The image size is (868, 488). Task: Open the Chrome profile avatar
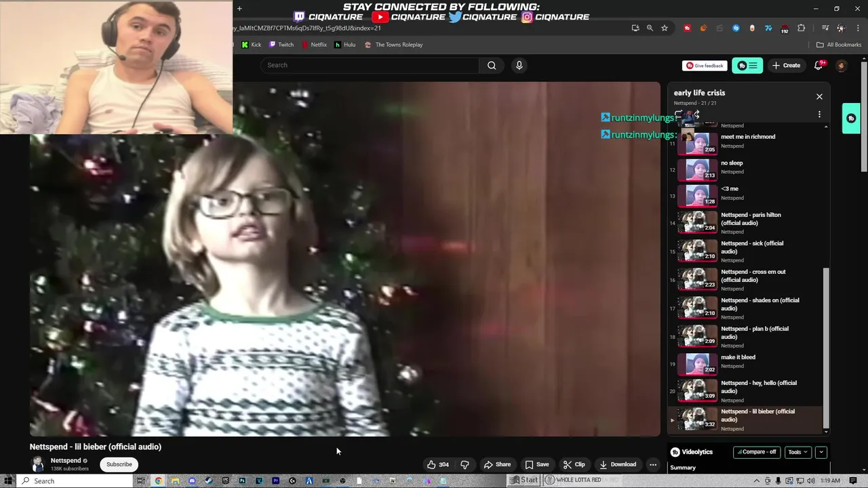coord(841,28)
